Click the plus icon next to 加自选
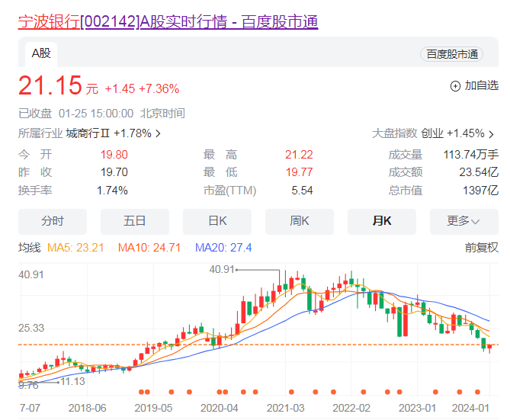 [455, 86]
